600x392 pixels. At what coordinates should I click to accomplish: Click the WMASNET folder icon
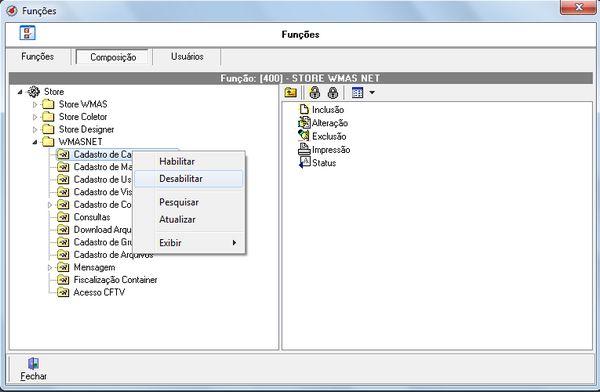tap(48, 142)
